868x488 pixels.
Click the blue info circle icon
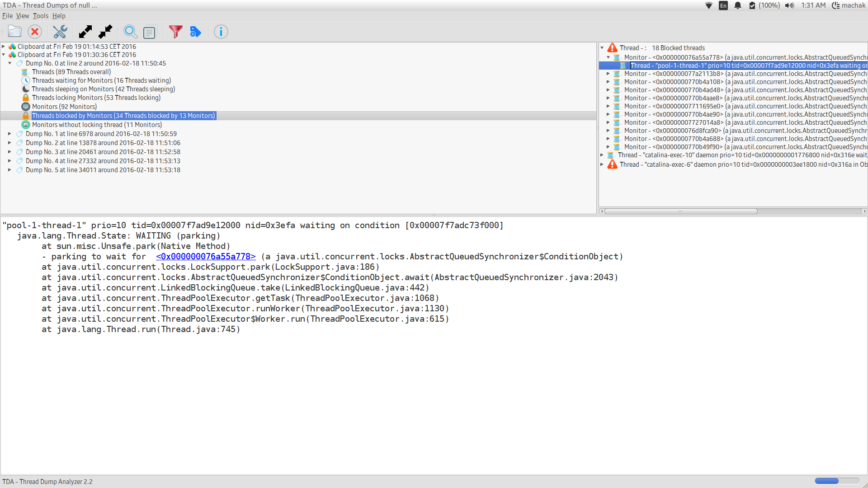221,32
